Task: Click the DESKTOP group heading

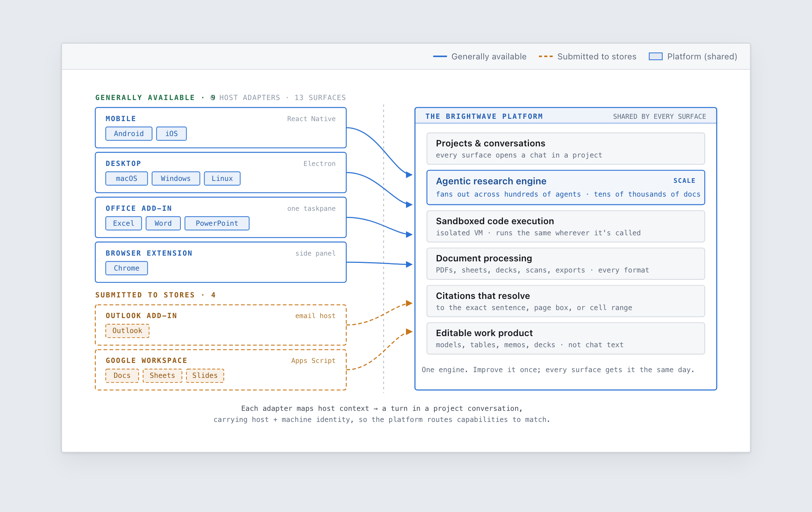Action: pyautogui.click(x=123, y=164)
